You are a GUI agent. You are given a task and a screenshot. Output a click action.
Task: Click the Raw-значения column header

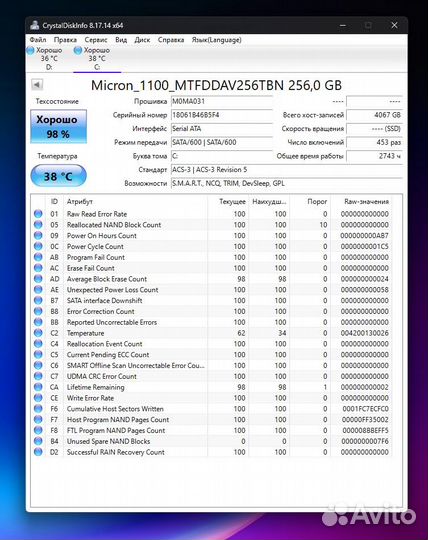362,201
